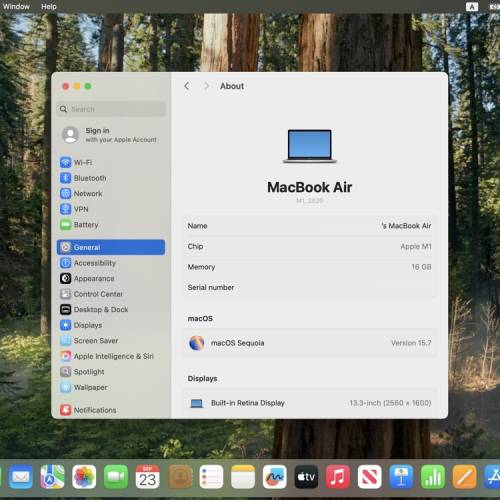Open Spotlight settings

(111, 372)
